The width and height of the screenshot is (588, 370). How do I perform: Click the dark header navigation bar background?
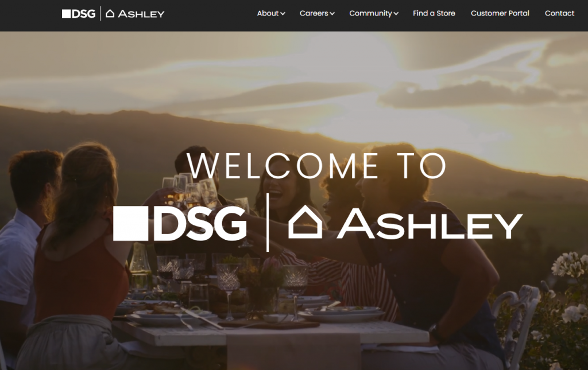pos(210,15)
